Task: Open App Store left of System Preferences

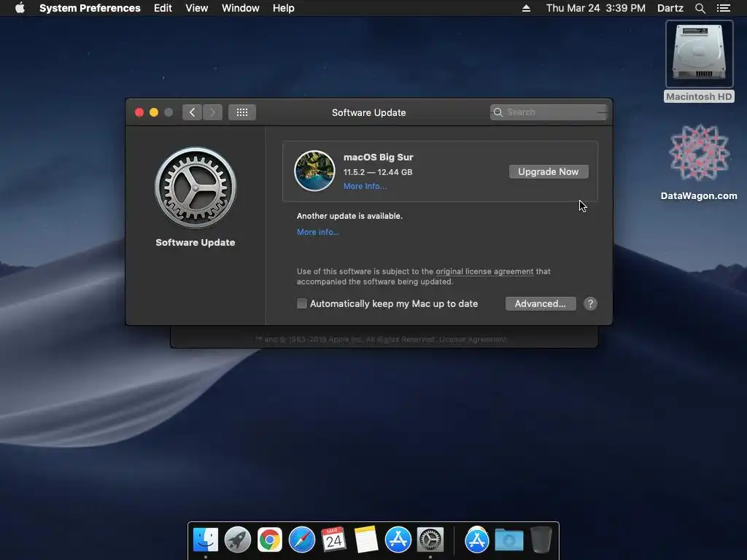Action: 398,540
